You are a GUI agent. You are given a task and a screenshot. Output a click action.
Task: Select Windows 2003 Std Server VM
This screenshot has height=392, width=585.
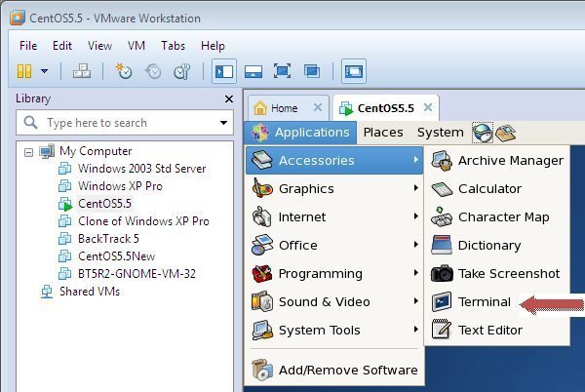pos(141,169)
